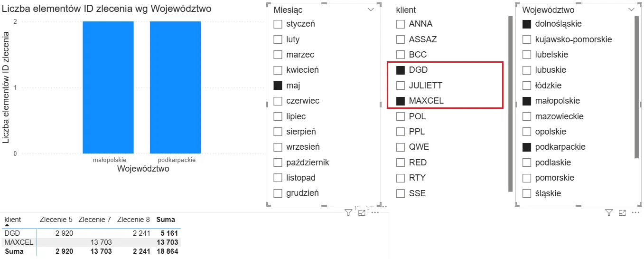Screen dimensions: 644x259
Task: Click the filter icon below the Województwo slicer
Action: click(609, 213)
